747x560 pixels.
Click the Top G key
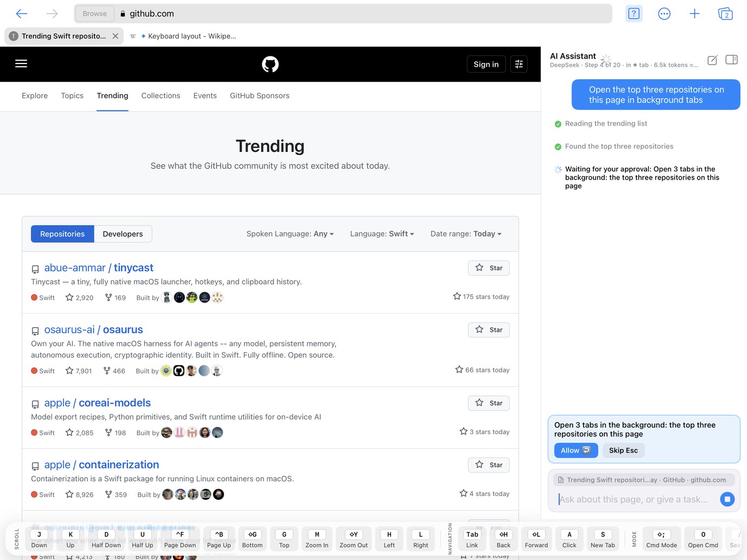[284, 539]
